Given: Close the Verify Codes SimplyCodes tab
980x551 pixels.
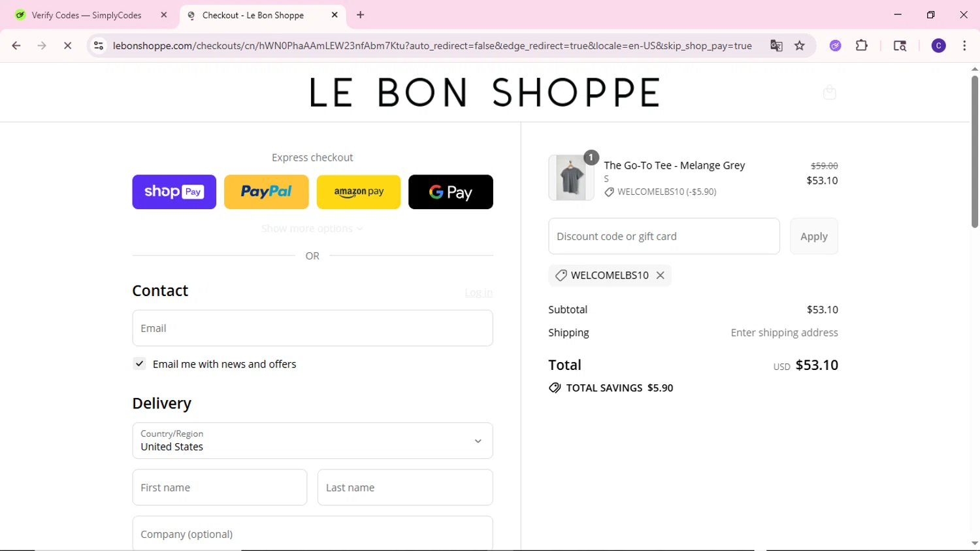Looking at the screenshot, I should point(164,15).
